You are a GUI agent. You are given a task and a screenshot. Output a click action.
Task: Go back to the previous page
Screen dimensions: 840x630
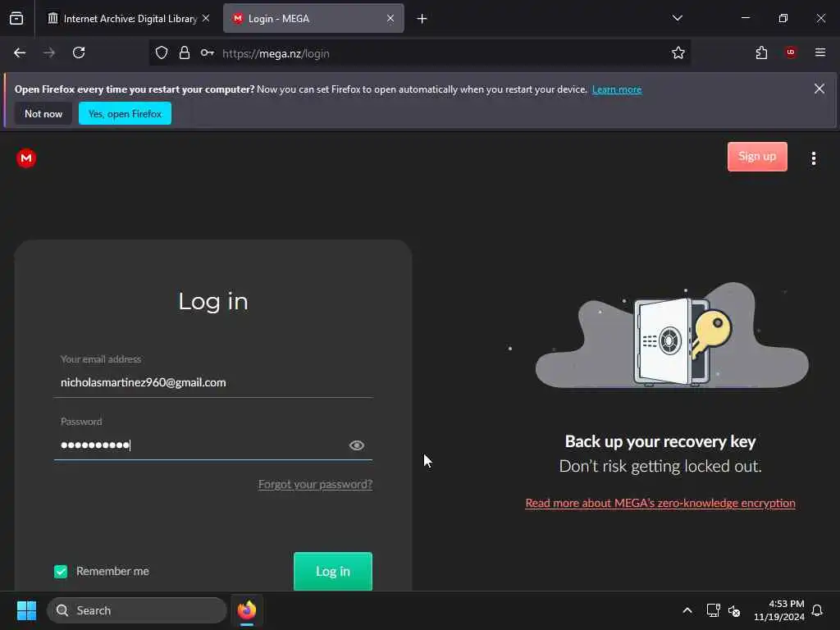20,52
